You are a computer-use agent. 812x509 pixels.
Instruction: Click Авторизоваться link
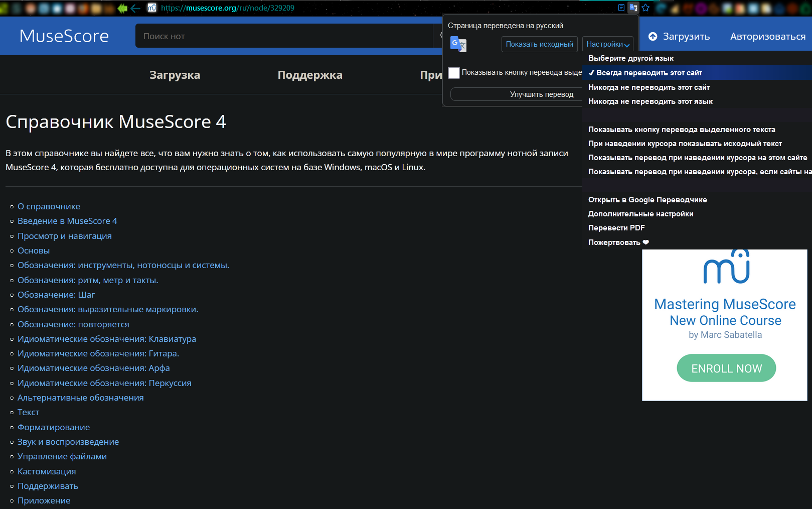click(x=767, y=36)
